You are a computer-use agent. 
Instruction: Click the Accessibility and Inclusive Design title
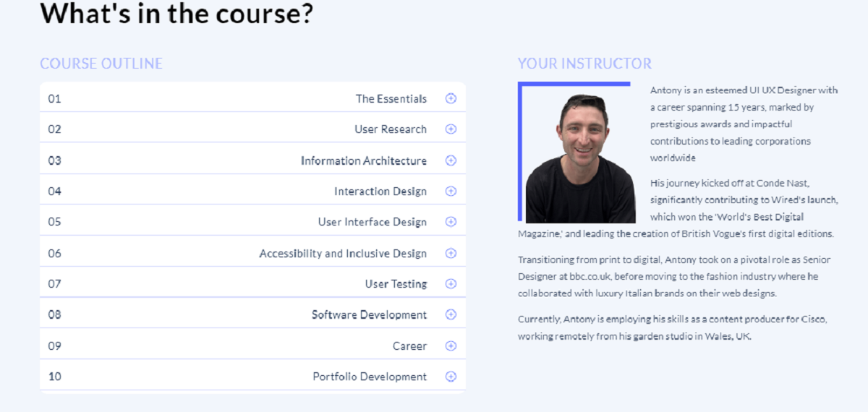(x=343, y=254)
